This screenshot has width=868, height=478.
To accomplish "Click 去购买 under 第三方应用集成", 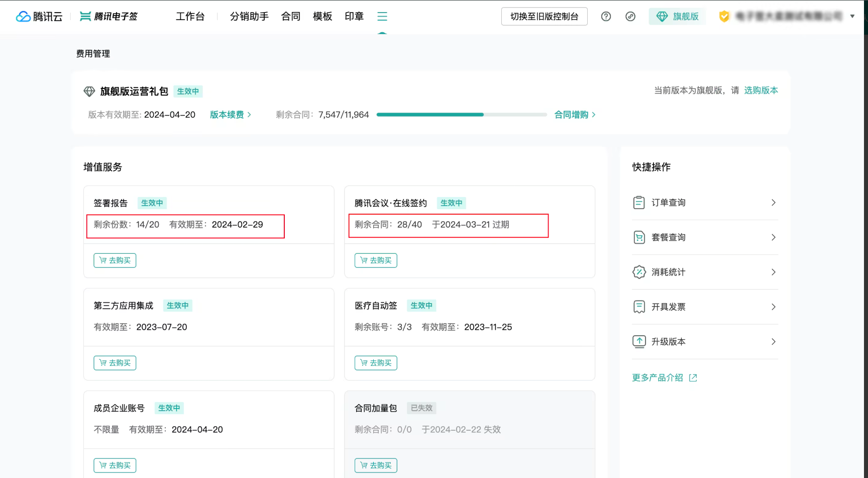I will [x=115, y=363].
